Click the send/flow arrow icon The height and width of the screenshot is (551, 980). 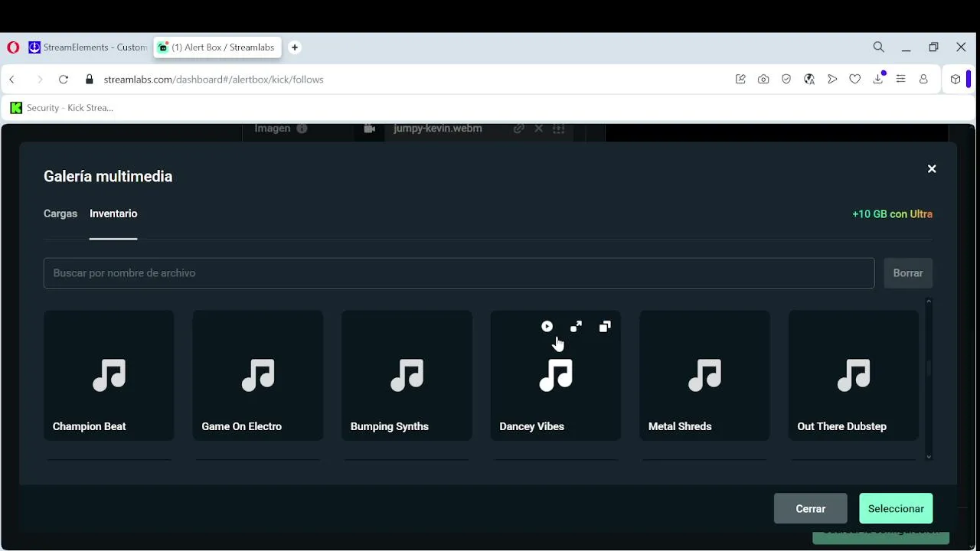832,80
